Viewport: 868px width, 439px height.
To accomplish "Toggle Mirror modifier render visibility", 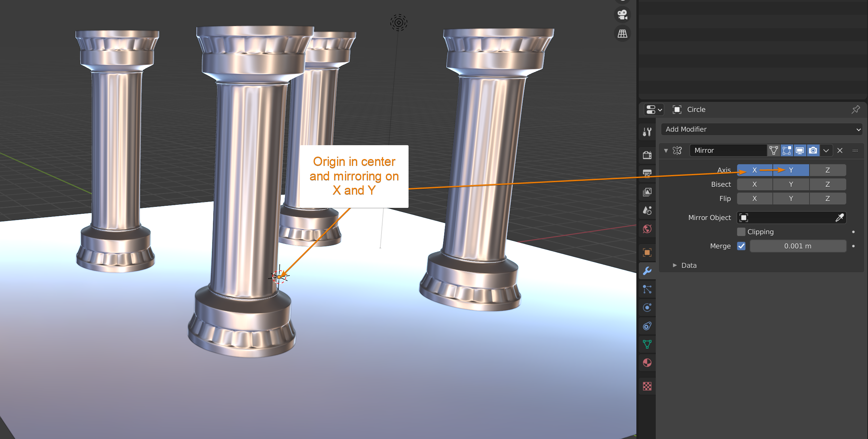I will (813, 150).
